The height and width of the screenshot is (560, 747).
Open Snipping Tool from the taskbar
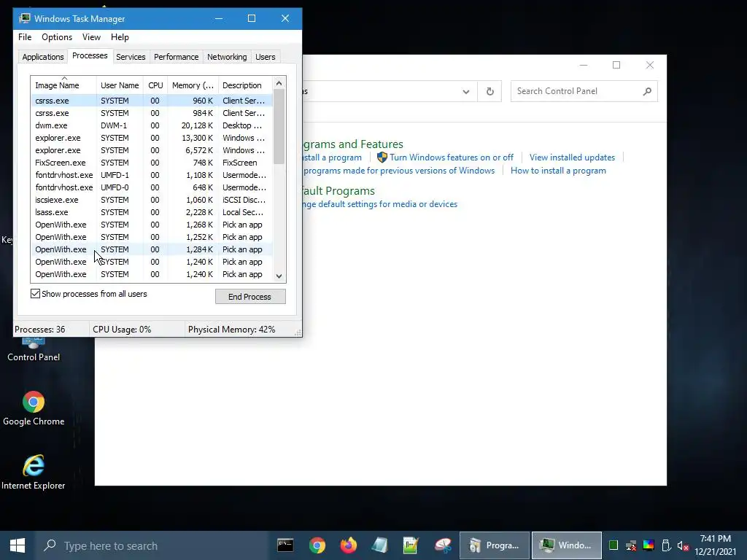tap(443, 545)
